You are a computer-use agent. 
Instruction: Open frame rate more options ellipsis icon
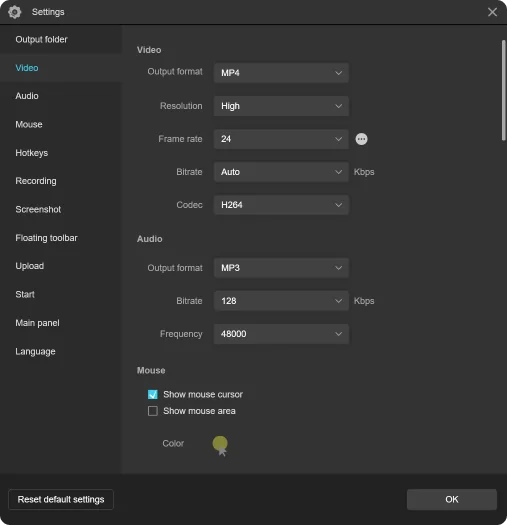pyautogui.click(x=361, y=139)
